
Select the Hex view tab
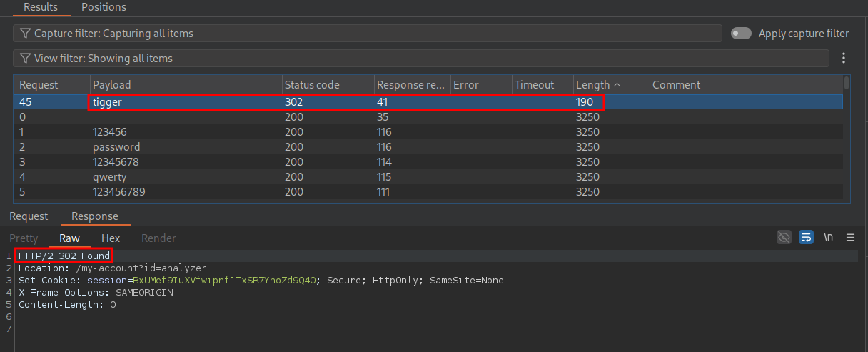click(x=111, y=238)
